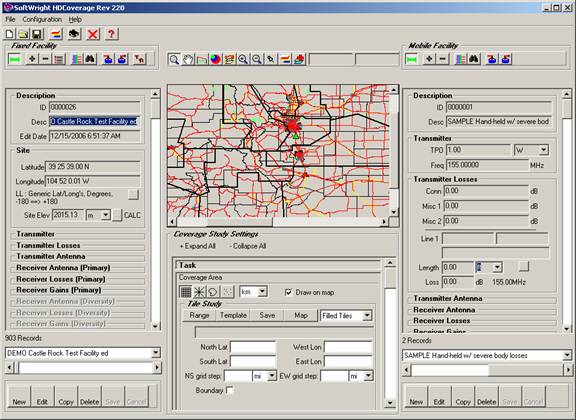Select the polygon lasso coverage area icon
The height and width of the screenshot is (420, 576).
(213, 292)
